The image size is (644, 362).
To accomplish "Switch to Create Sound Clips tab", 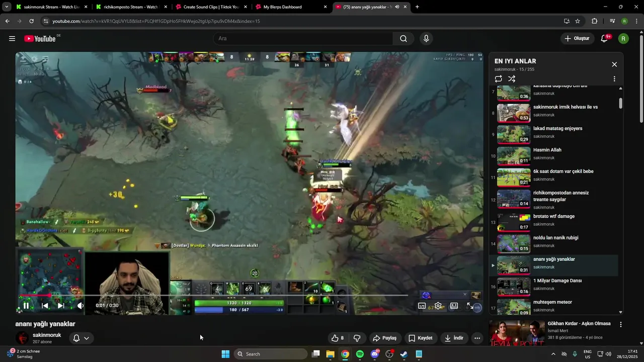I will coord(212,7).
